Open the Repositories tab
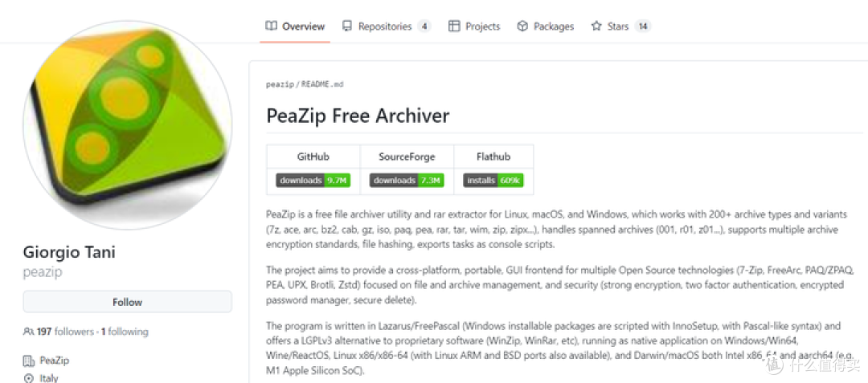 (x=387, y=26)
